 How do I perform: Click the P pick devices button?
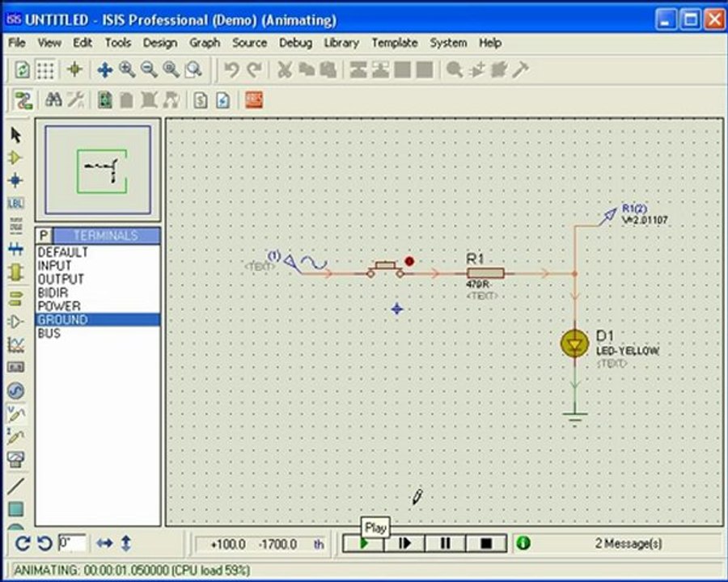pos(44,236)
